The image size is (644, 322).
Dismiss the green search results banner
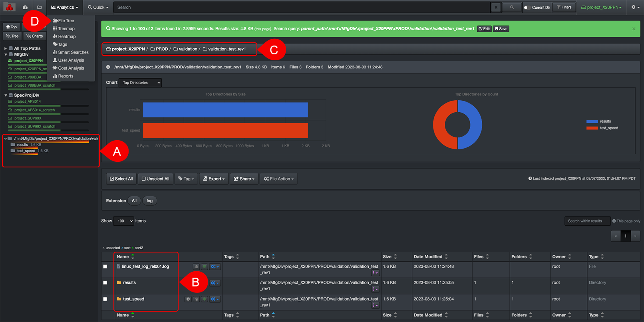(x=634, y=29)
